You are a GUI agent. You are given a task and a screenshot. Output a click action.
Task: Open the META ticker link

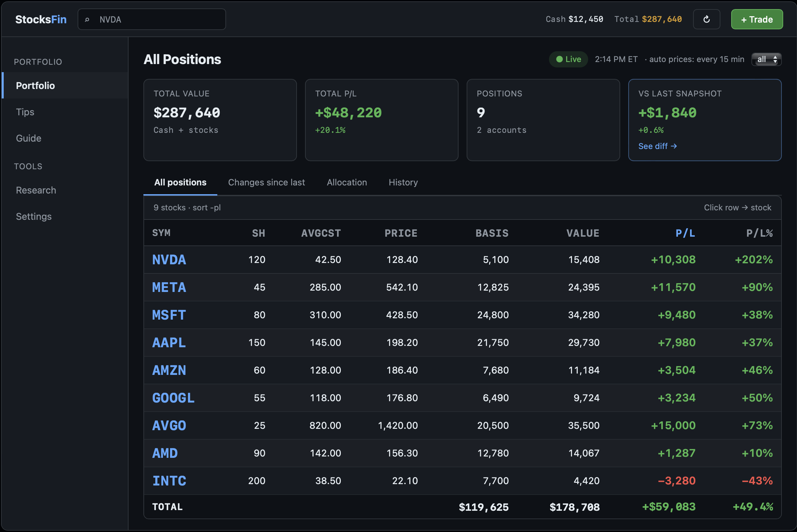coord(169,287)
